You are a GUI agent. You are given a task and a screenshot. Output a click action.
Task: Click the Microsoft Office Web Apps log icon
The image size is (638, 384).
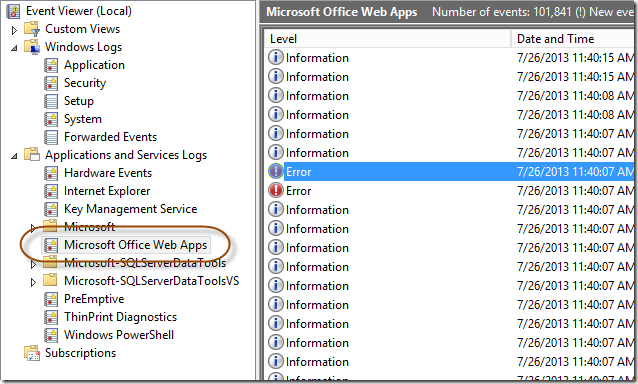pyautogui.click(x=51, y=245)
